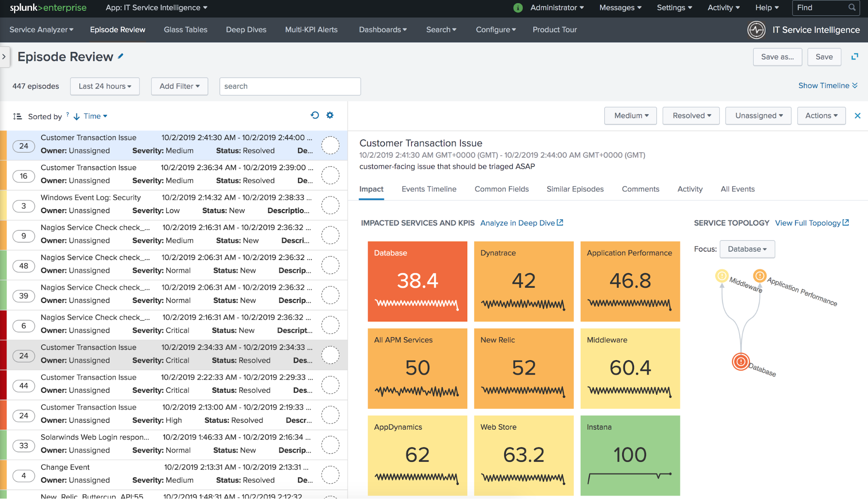Select the circle for Customer Transaction Issue 2:41:30 episode
The height and width of the screenshot is (499, 868).
330,145
